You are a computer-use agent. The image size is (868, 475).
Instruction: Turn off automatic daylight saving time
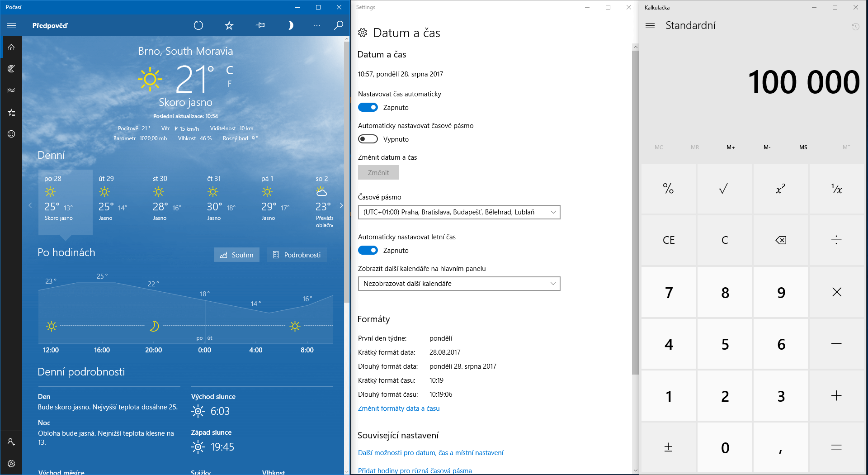[x=368, y=250]
